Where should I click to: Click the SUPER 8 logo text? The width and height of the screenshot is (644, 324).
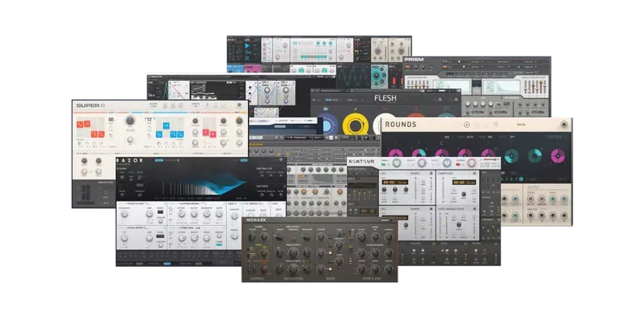90,106
